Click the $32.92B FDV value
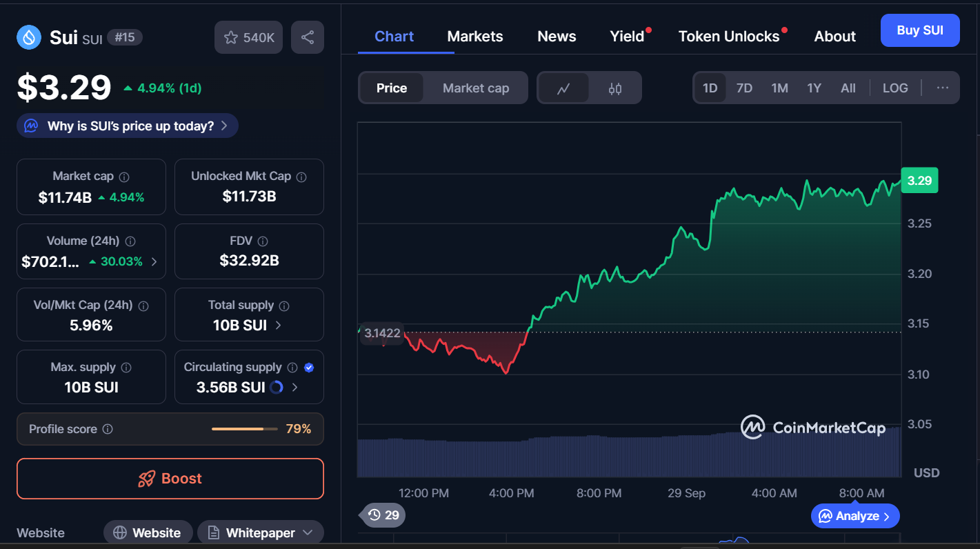Screen dimensions: 980x549 point(249,261)
